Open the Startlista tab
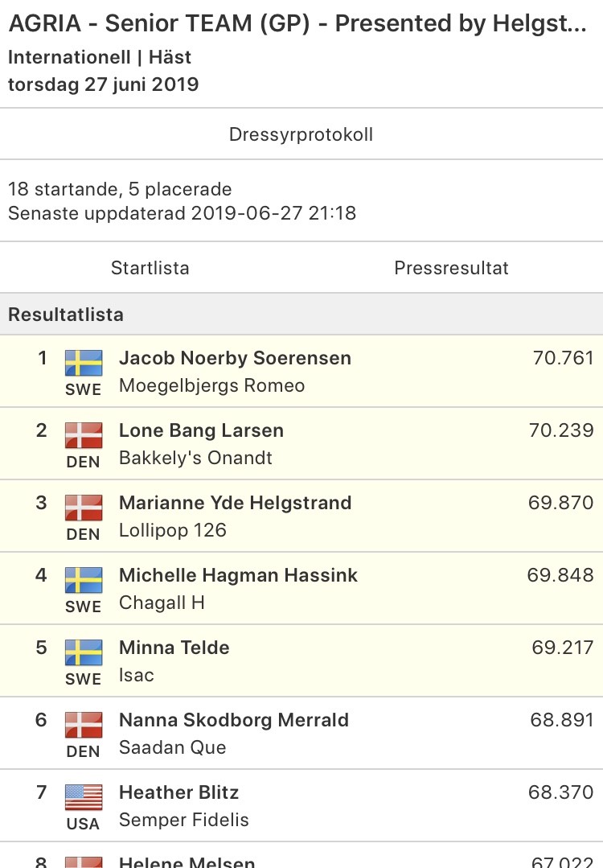Image resolution: width=603 pixels, height=868 pixels. (x=150, y=268)
